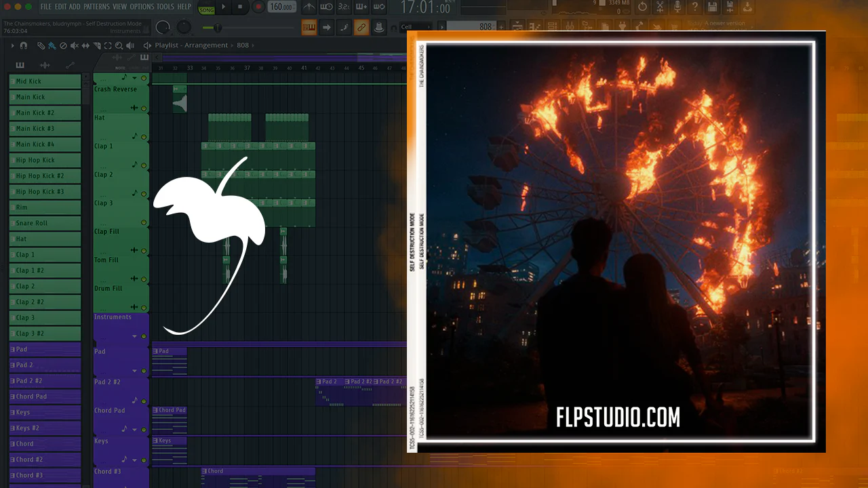Open the OPTIONS menu

(x=142, y=7)
